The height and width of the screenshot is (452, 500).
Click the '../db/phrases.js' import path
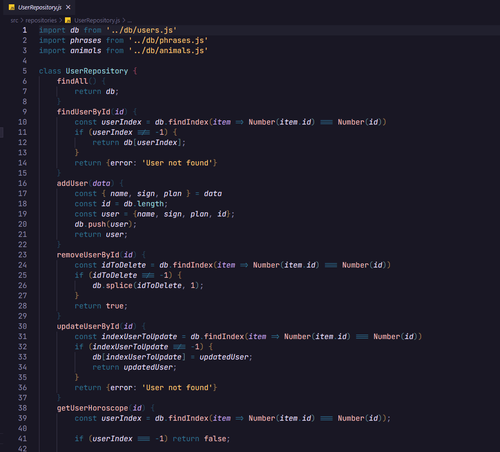(x=168, y=40)
